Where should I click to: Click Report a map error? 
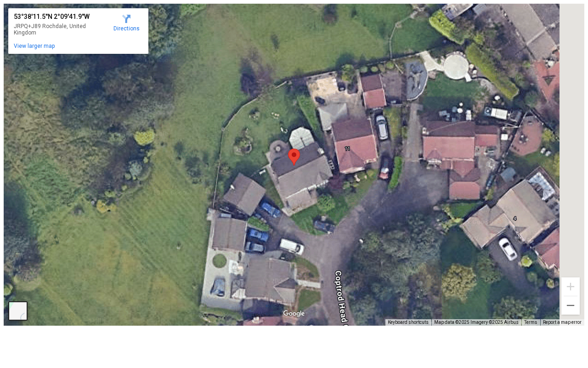point(562,322)
